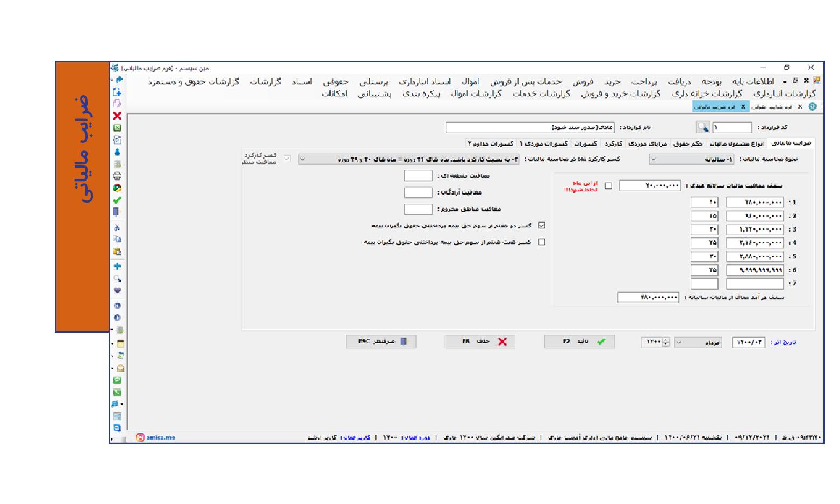Click the معافیت منطقه ای input field
The image size is (840, 504).
pyautogui.click(x=418, y=176)
